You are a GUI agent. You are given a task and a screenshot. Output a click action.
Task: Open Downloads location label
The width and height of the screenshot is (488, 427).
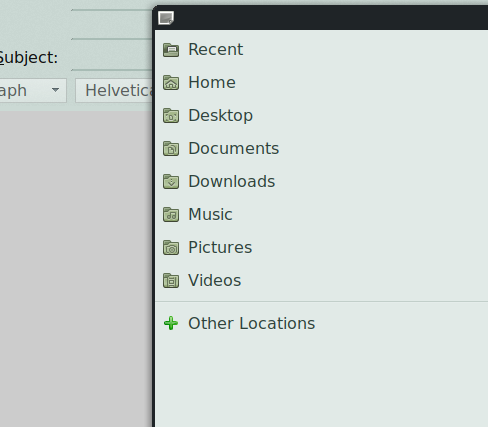232,182
